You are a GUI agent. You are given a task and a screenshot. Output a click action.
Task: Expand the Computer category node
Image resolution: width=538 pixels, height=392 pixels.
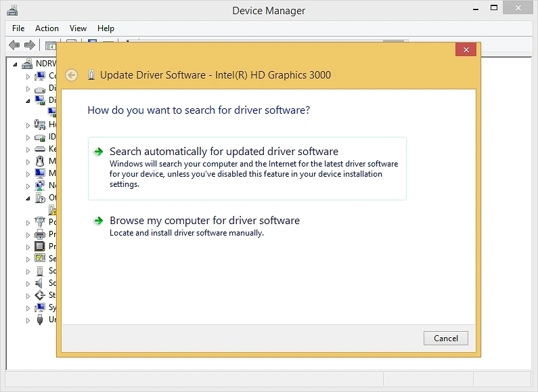(x=28, y=77)
